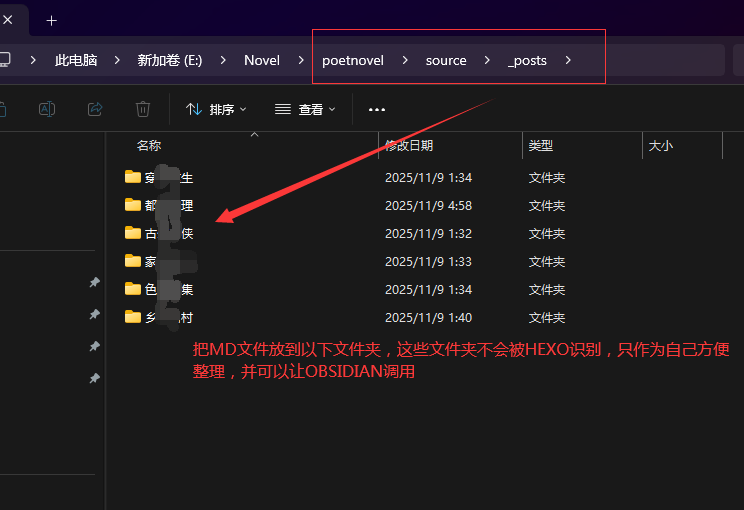Click the folder icon of the 1:40 folder

click(133, 317)
